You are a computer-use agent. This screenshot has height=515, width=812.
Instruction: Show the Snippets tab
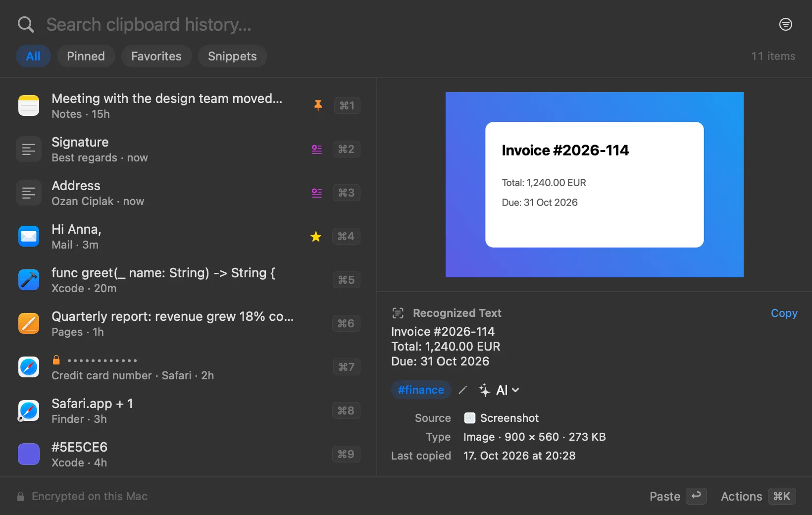click(232, 56)
